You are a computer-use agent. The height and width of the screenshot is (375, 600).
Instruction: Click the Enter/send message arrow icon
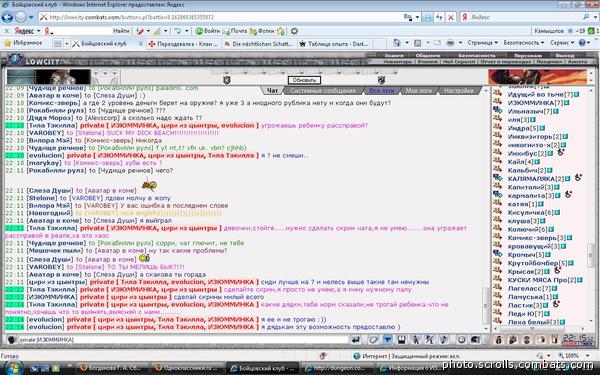(356, 339)
